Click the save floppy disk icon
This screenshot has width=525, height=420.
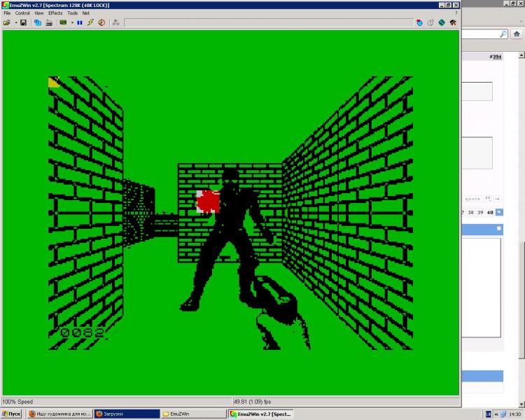[23, 22]
